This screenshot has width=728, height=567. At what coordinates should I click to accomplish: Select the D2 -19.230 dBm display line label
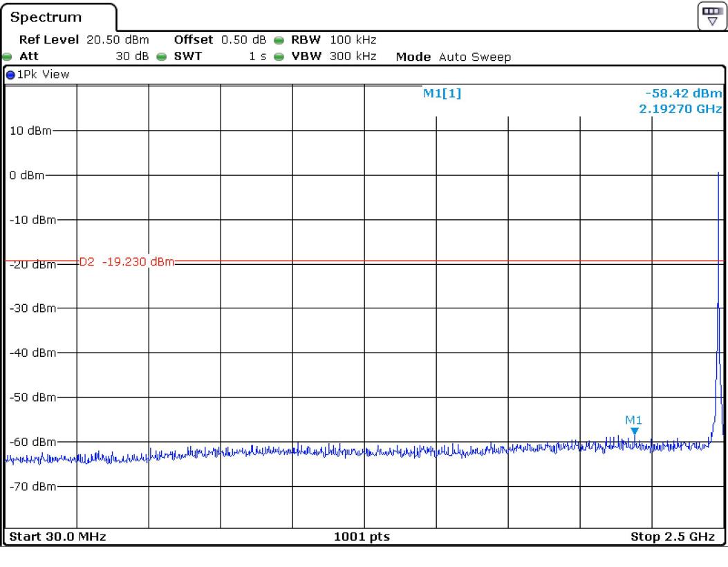pos(127,261)
